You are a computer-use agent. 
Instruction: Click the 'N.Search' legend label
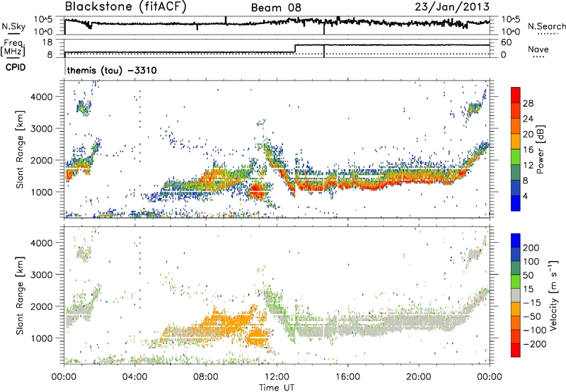click(x=546, y=26)
